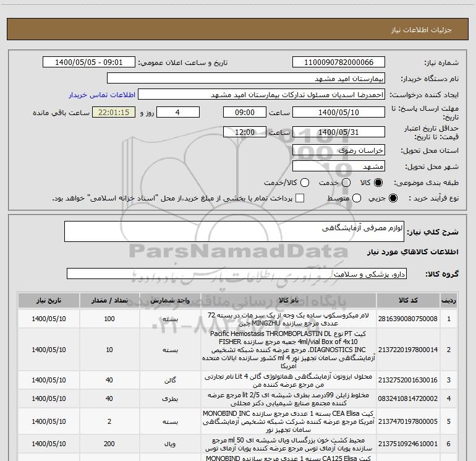Screen dimensions: 476x461
Task: Click the CA125 Elisa kit item name
Action: [289, 458]
